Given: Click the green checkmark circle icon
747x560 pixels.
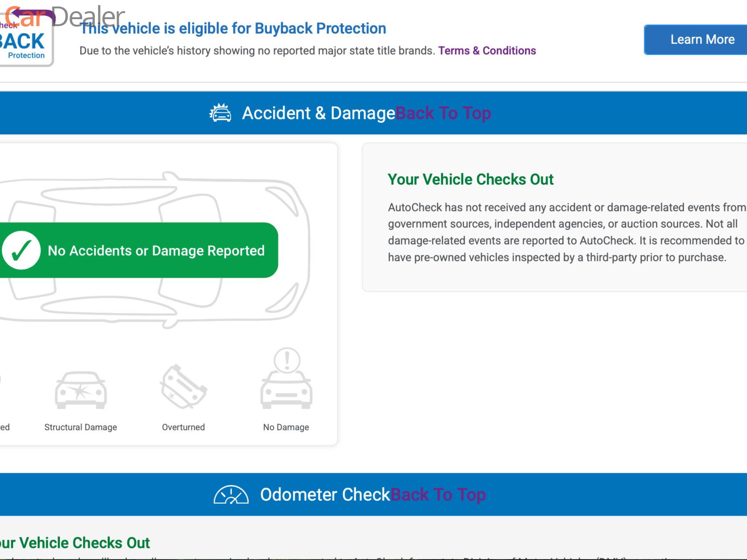Looking at the screenshot, I should [x=21, y=251].
